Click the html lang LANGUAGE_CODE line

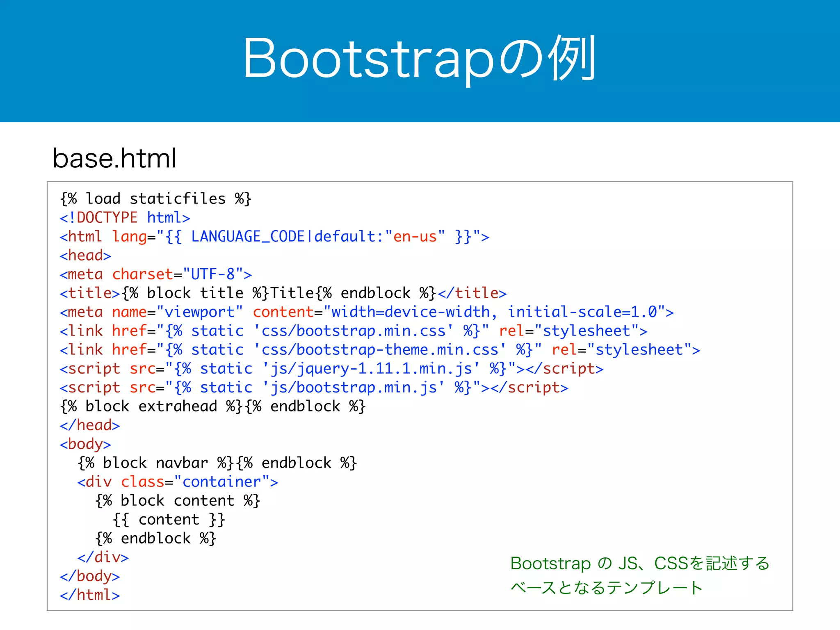click(274, 237)
